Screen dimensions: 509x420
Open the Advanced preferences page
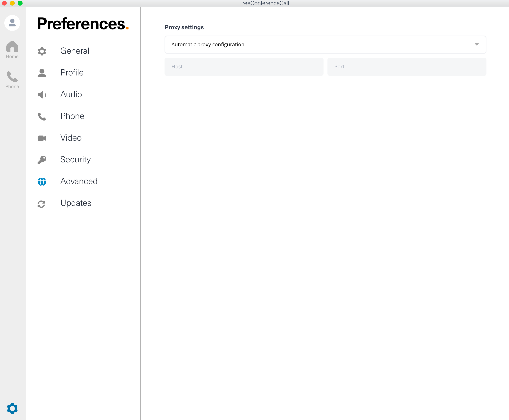(x=79, y=181)
